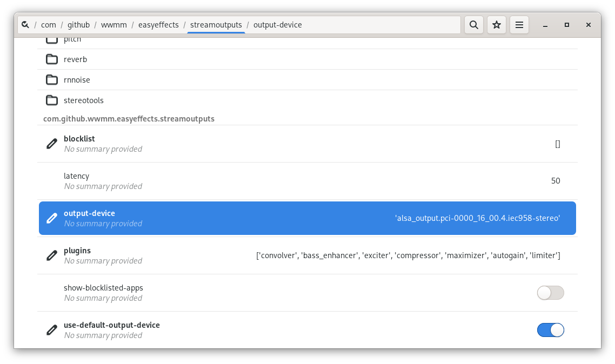Click the blocklist empty array value
The image size is (615, 364).
tap(558, 144)
